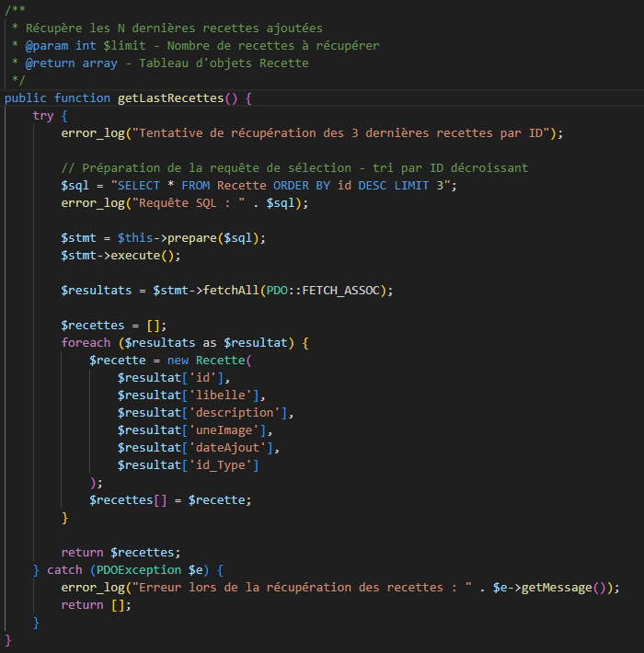Click the 'Recette' class name in the constructor call
The width and height of the screenshot is (644, 653).
[221, 361]
